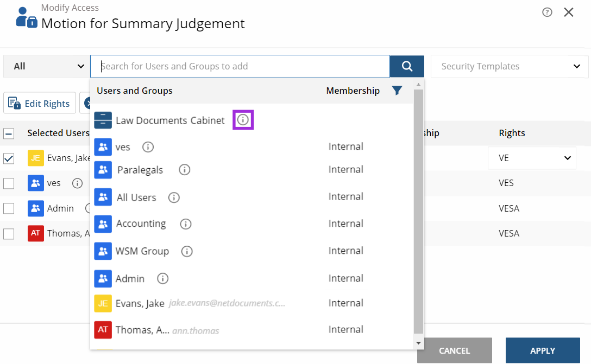Viewport: 591px width, 364px height.
Task: Choose Law Documents Cabinet from results
Action: [170, 120]
